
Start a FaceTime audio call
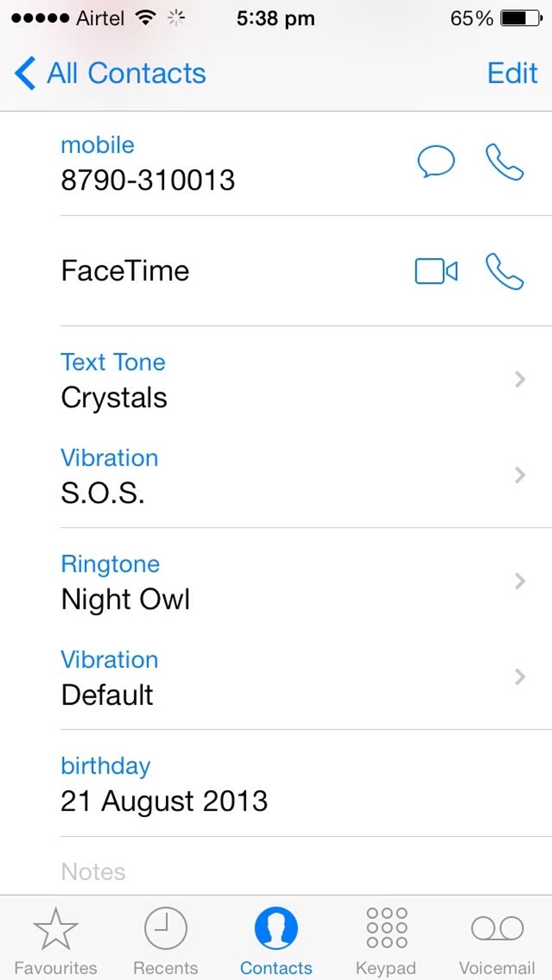tap(505, 271)
